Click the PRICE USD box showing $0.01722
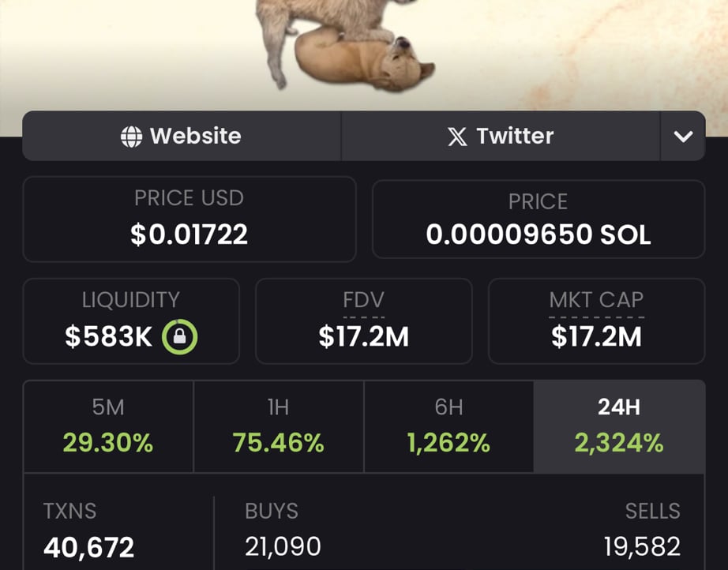Viewport: 728px width, 570px height. [x=190, y=219]
